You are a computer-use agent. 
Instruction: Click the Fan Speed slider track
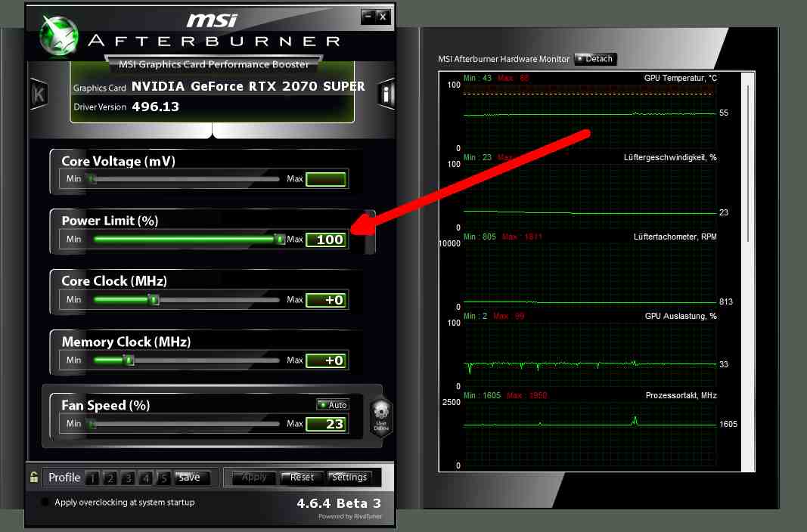tap(186, 424)
